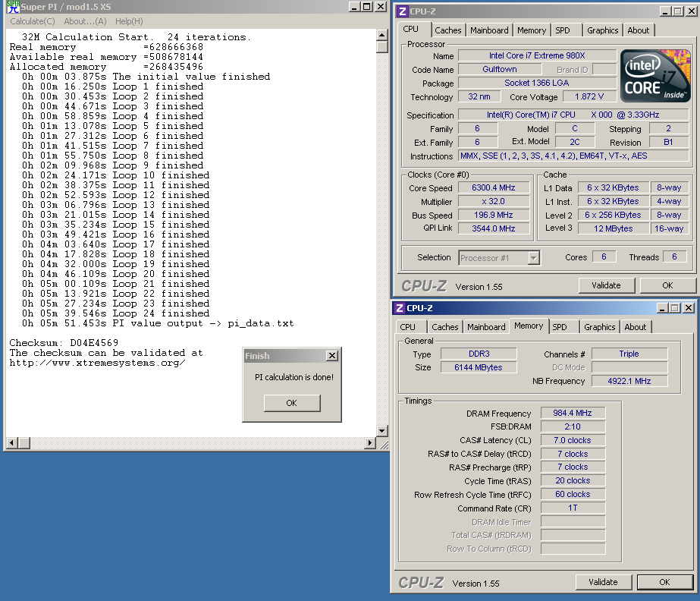Click the vertical scrollbar thumb in Super PI
The width and height of the screenshot is (700, 601).
pos(382,47)
